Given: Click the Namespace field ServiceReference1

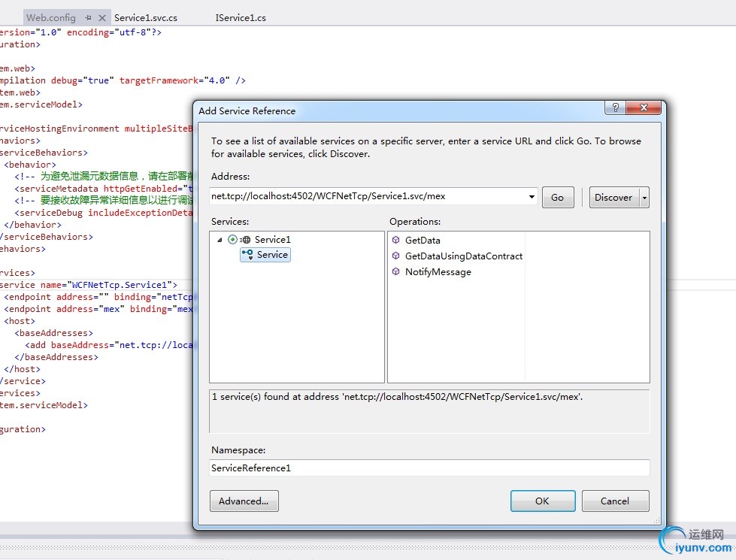Looking at the screenshot, I should pyautogui.click(x=429, y=468).
